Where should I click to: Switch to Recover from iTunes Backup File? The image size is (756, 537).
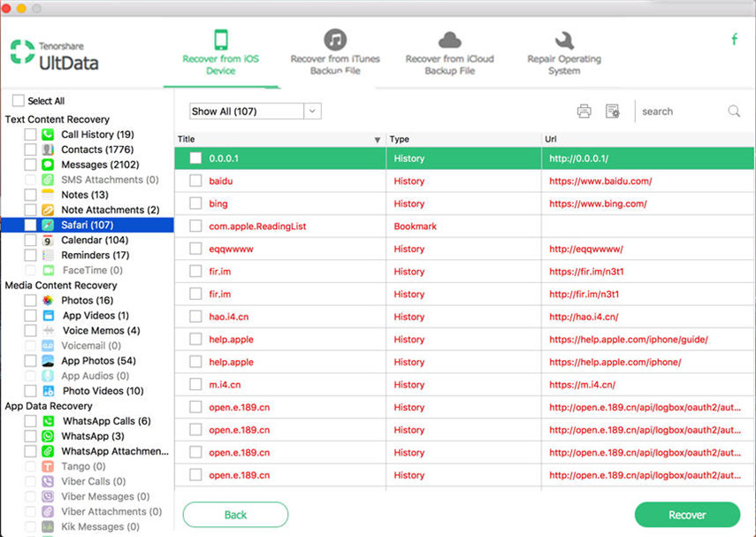pos(335,52)
